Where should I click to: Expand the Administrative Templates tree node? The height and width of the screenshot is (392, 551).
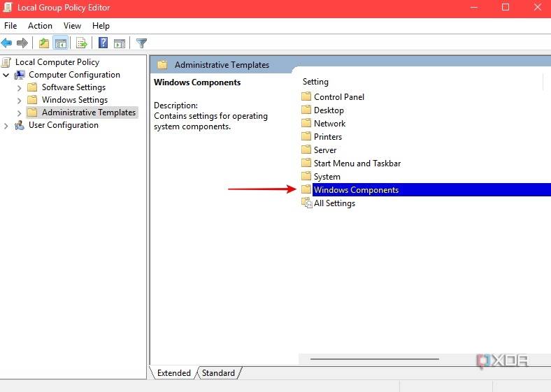coord(20,113)
